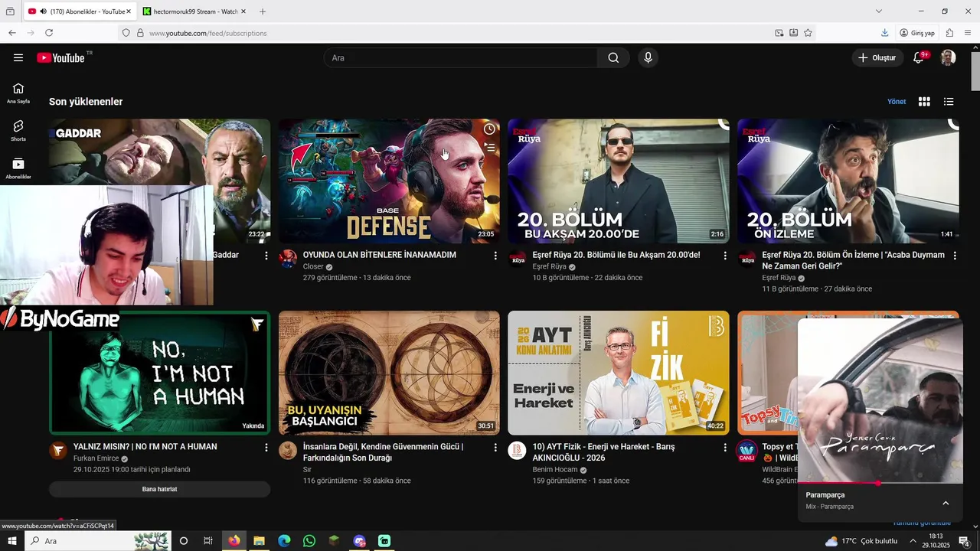Open Microsoft Edge from the taskbar
Screen dimensions: 980x551
click(x=284, y=541)
